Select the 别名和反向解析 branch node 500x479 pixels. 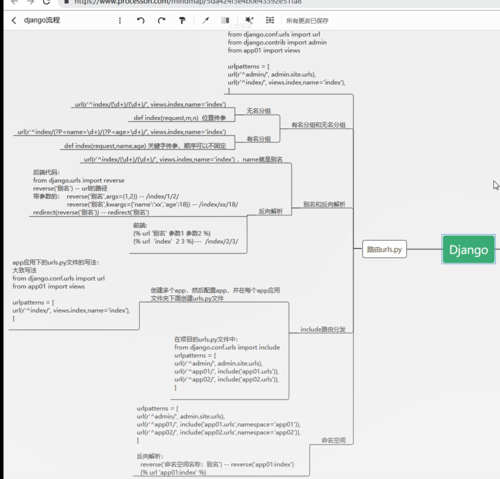[324, 204]
